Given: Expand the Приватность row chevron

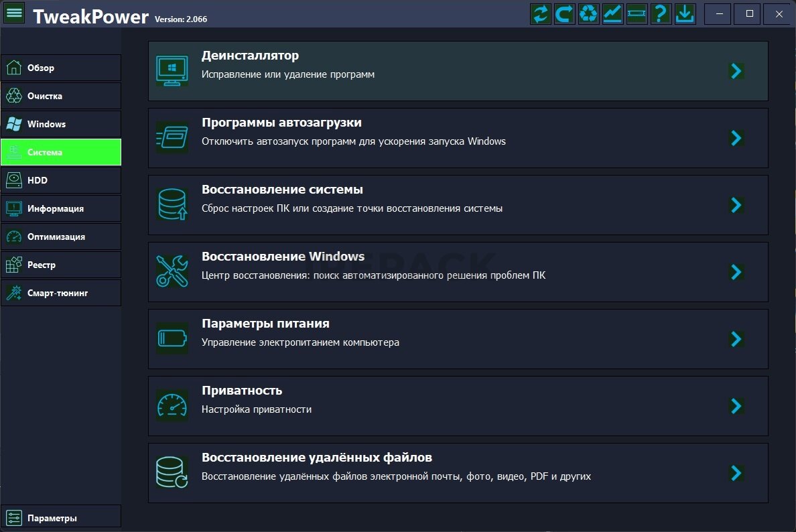Looking at the screenshot, I should 736,406.
